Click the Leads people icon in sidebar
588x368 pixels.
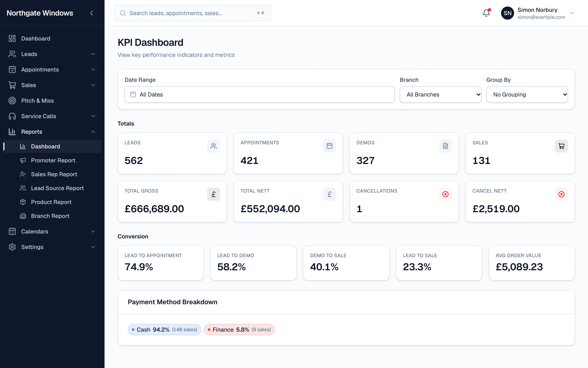coord(12,54)
